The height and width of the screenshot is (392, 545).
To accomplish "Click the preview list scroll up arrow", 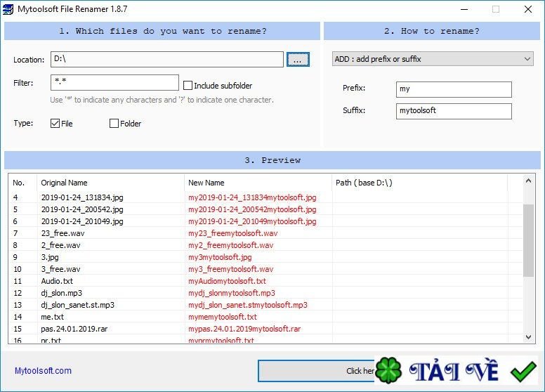I will [x=528, y=181].
